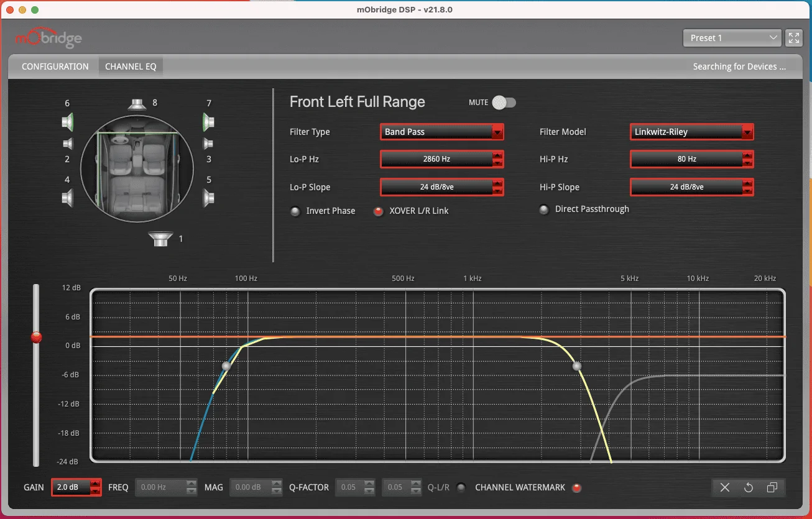
Task: Increase the Lo-P Hz value with up arrow
Action: [497, 155]
